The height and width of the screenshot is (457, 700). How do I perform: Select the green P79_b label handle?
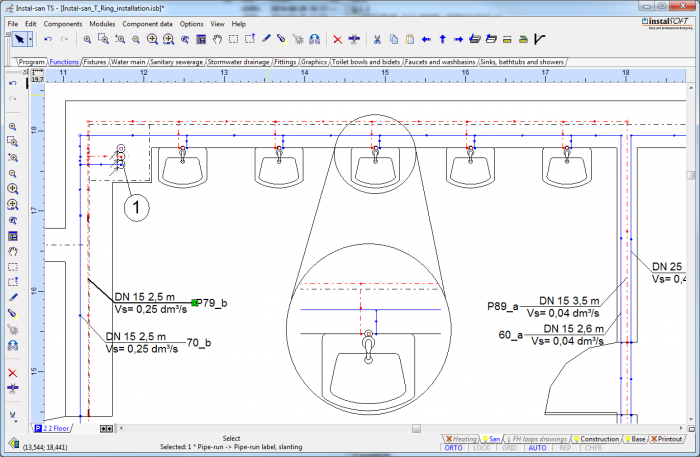[x=196, y=301]
